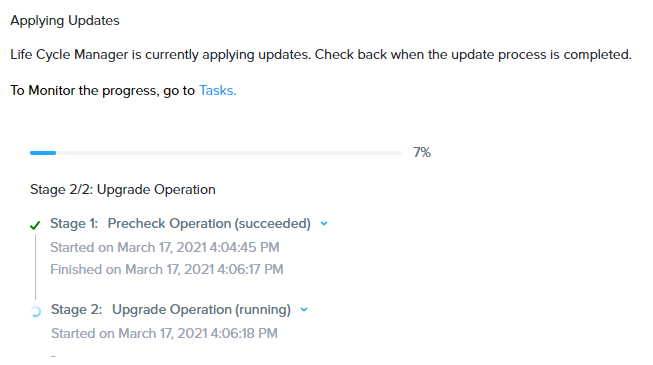Select the (succeeded) status text
Screen dimensions: 653x365
pos(273,224)
